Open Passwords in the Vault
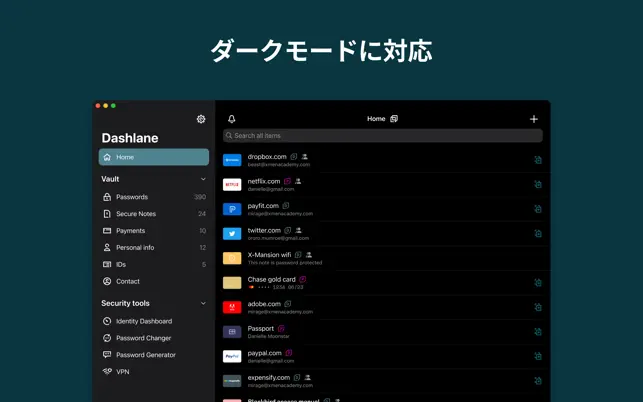The image size is (643, 402). (154, 197)
